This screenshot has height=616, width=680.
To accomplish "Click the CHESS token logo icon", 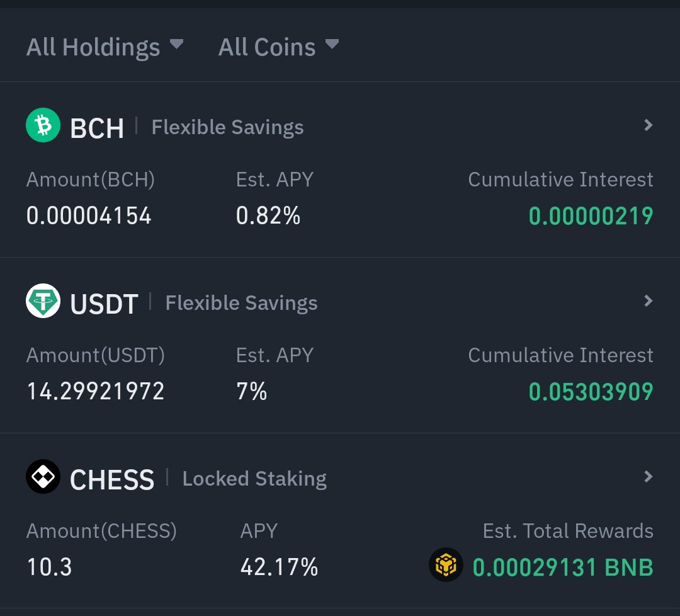I will [43, 476].
